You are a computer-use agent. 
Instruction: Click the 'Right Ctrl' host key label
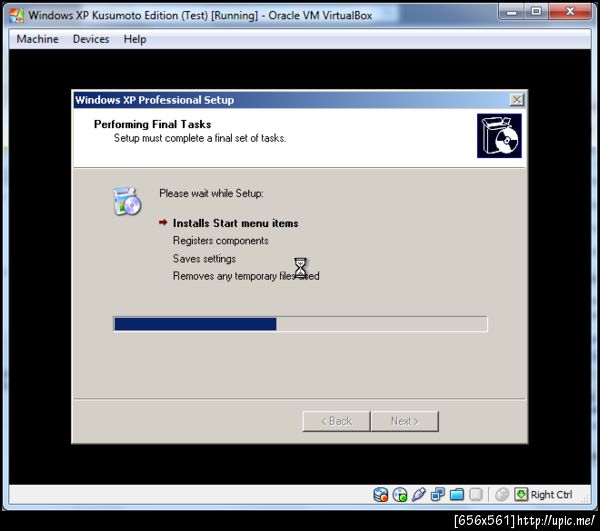click(551, 495)
